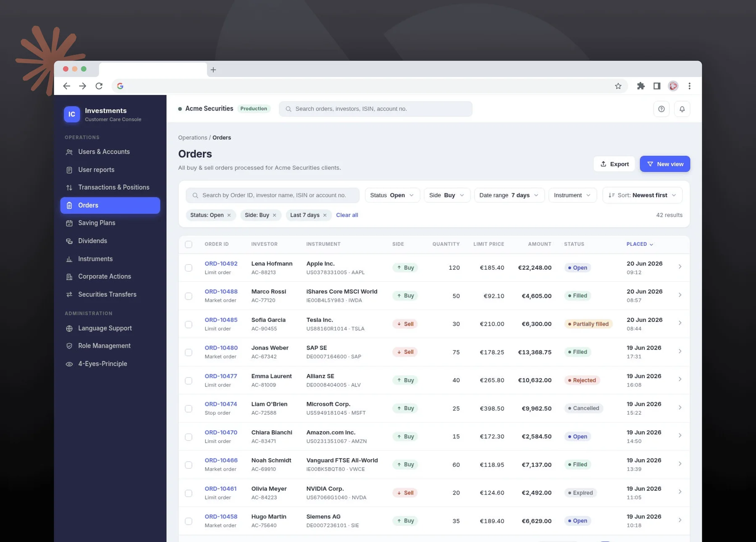Navigate to Saving Plans

(110, 223)
